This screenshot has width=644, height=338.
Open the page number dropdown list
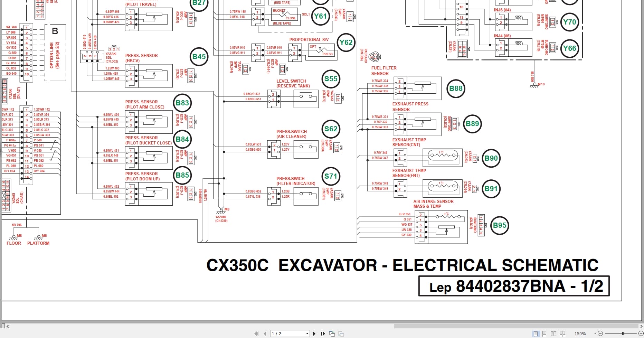(307, 333)
